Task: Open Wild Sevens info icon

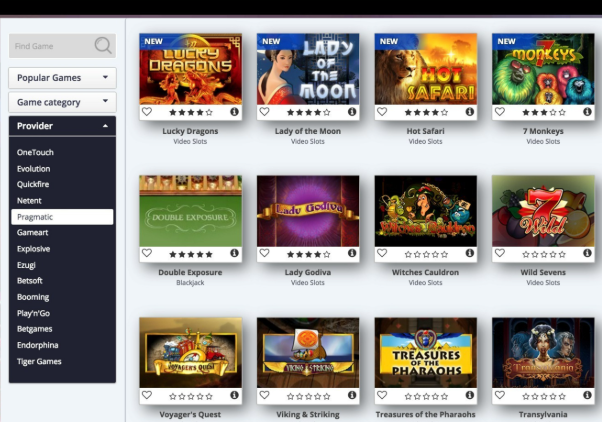Action: 587,253
